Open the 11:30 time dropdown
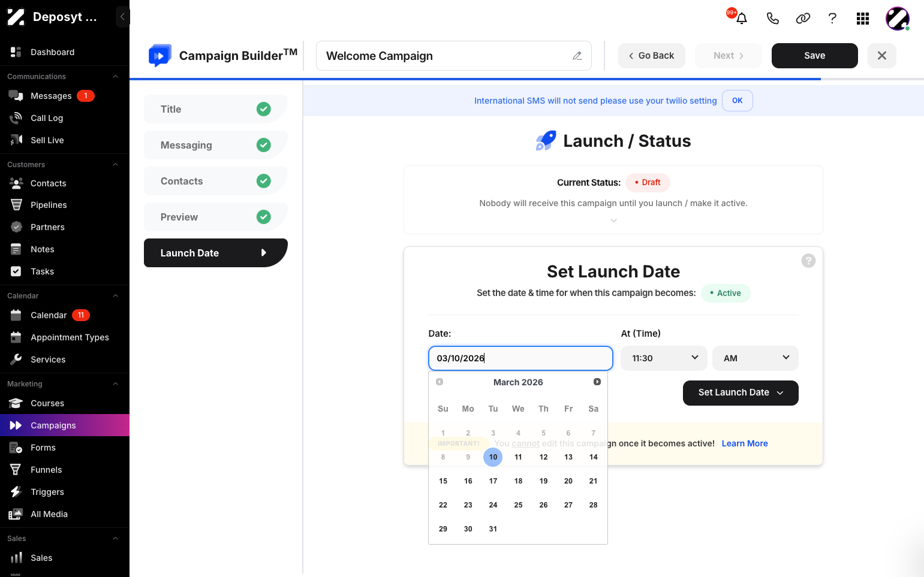 [x=664, y=358]
